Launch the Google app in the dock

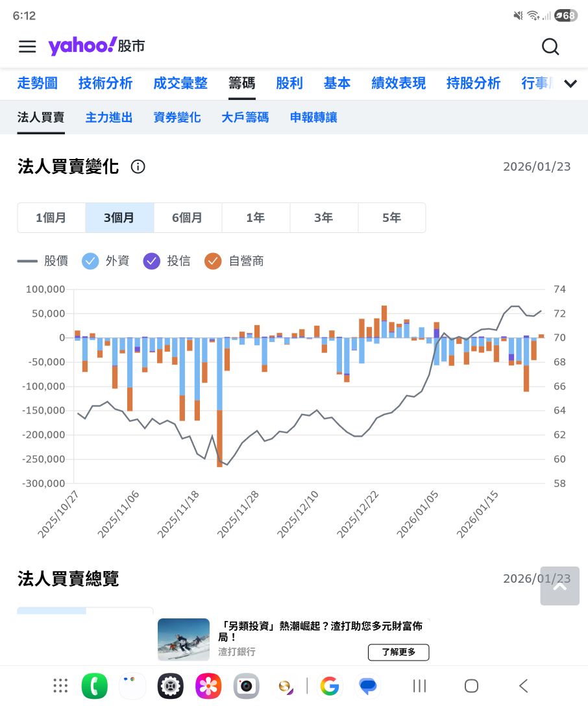pos(330,686)
